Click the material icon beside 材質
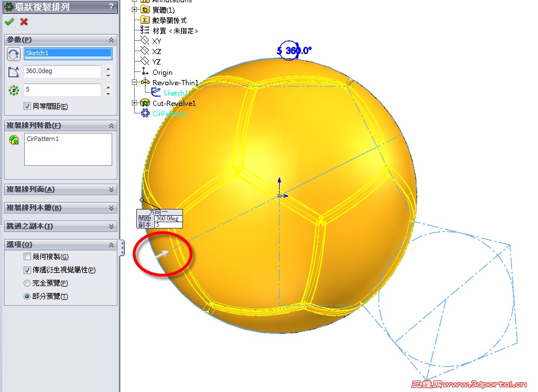Screen dimensions: 538x392 (144, 30)
